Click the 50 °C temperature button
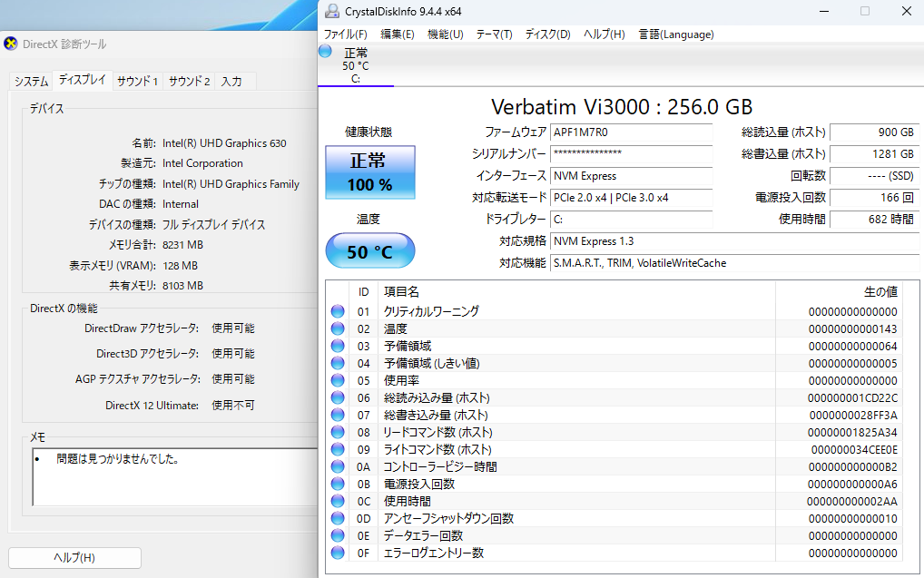This screenshot has height=578, width=924. [370, 251]
